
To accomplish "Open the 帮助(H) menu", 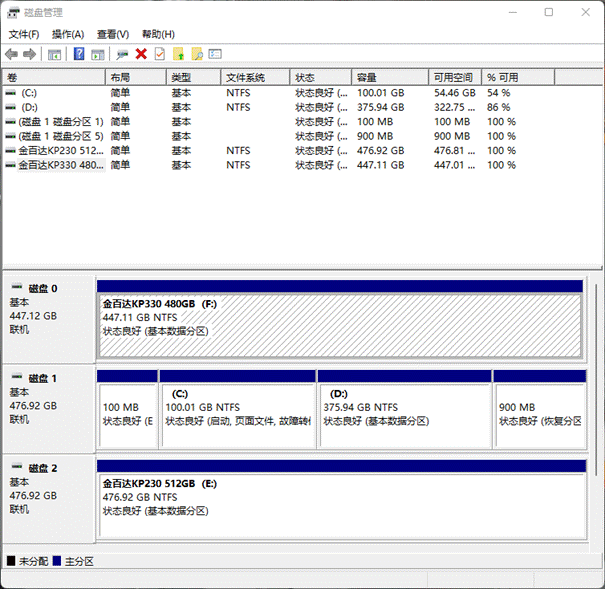I will pyautogui.click(x=158, y=34).
